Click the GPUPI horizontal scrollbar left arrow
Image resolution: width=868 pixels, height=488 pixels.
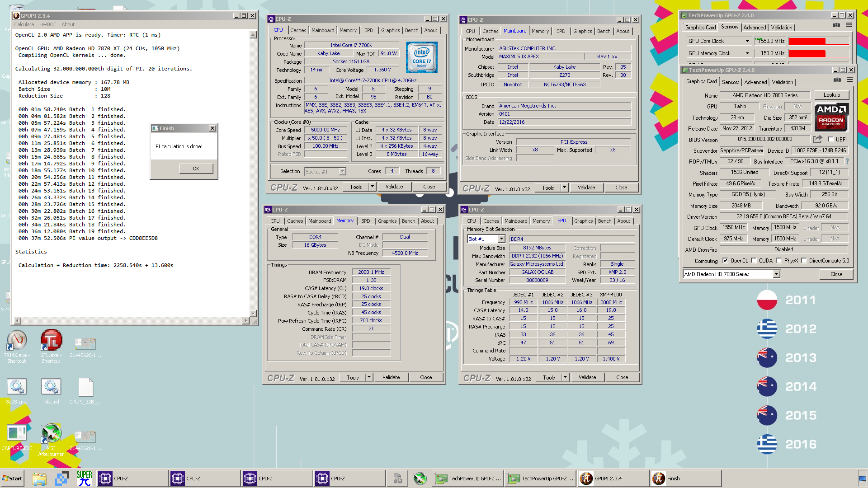[18, 321]
